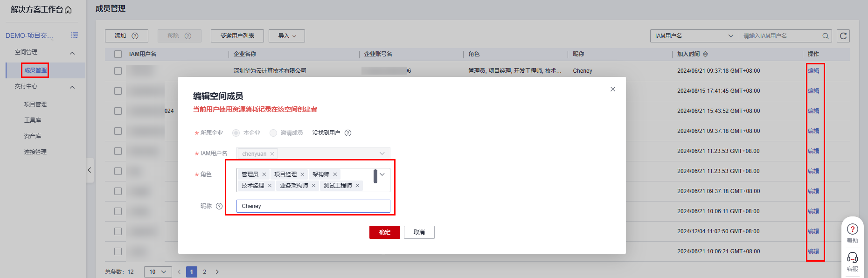Click the current page 1 button

191,272
